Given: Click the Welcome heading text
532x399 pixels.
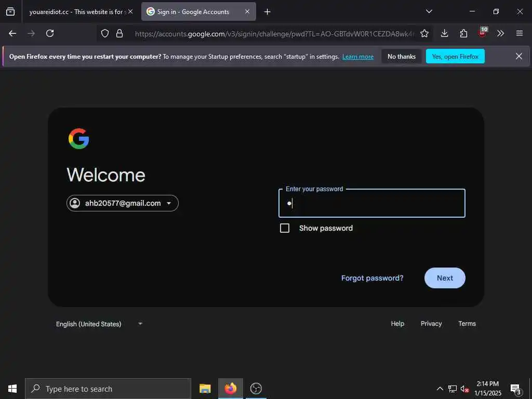Looking at the screenshot, I should [106, 175].
